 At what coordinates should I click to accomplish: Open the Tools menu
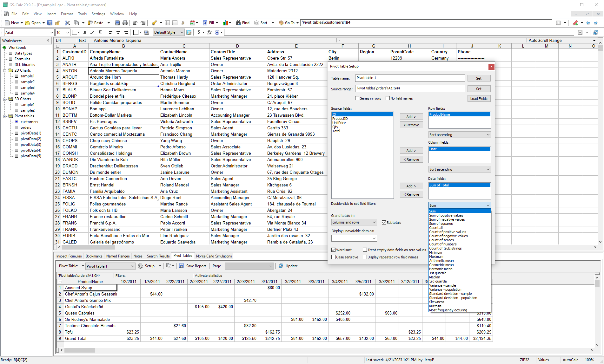click(x=82, y=14)
